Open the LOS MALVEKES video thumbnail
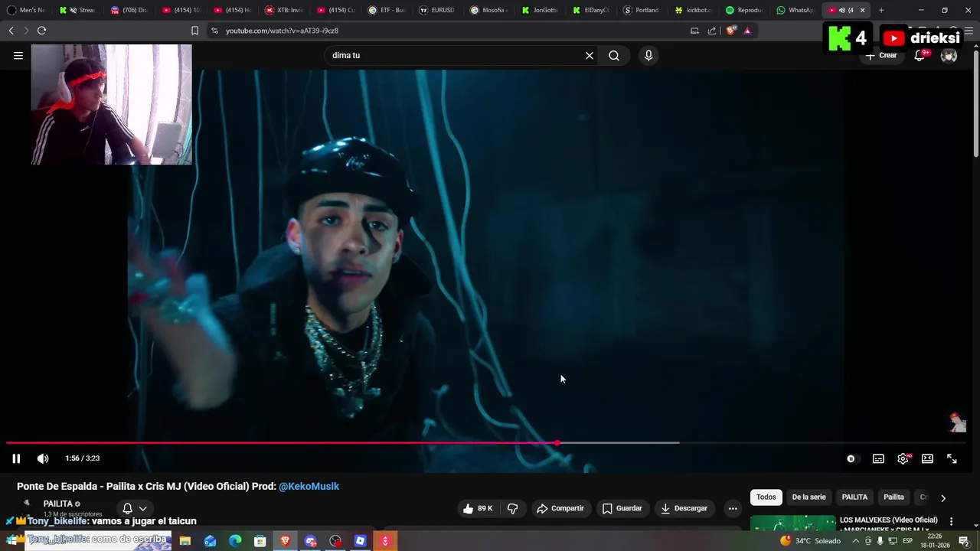The width and height of the screenshot is (980, 551). (x=793, y=523)
